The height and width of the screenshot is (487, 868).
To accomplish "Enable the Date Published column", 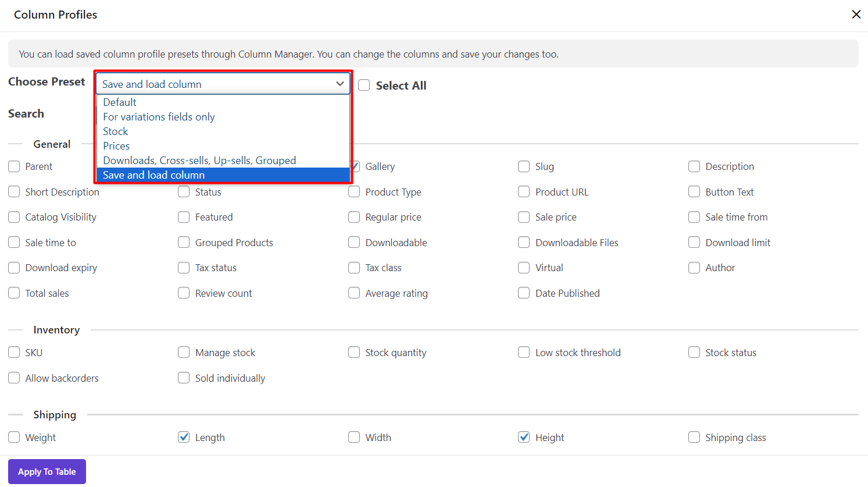I will pos(524,293).
